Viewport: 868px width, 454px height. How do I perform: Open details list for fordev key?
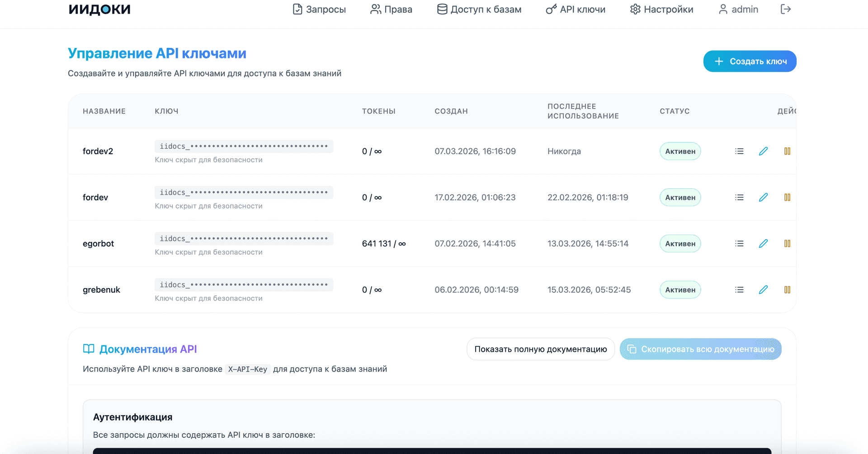tap(739, 197)
